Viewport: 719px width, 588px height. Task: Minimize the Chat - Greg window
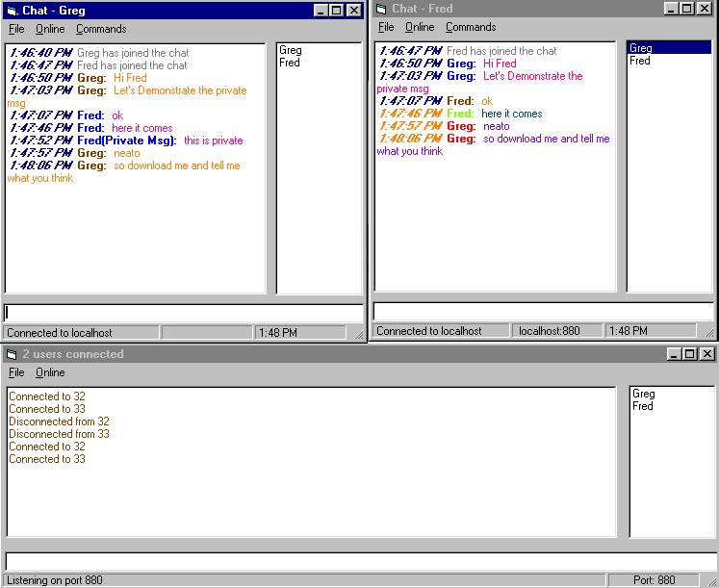pos(321,11)
